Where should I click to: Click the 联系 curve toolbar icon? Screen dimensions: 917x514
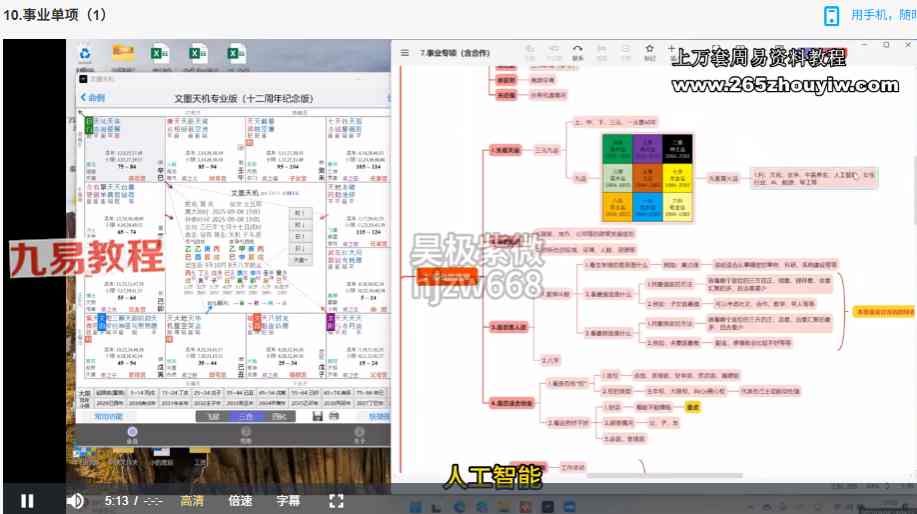[578, 50]
